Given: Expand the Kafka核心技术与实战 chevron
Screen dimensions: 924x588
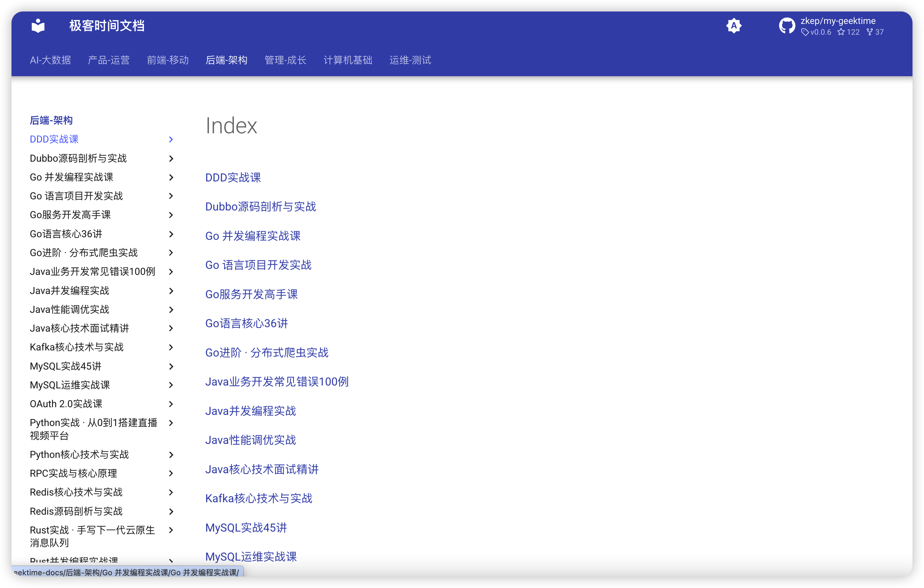Looking at the screenshot, I should coord(171,348).
